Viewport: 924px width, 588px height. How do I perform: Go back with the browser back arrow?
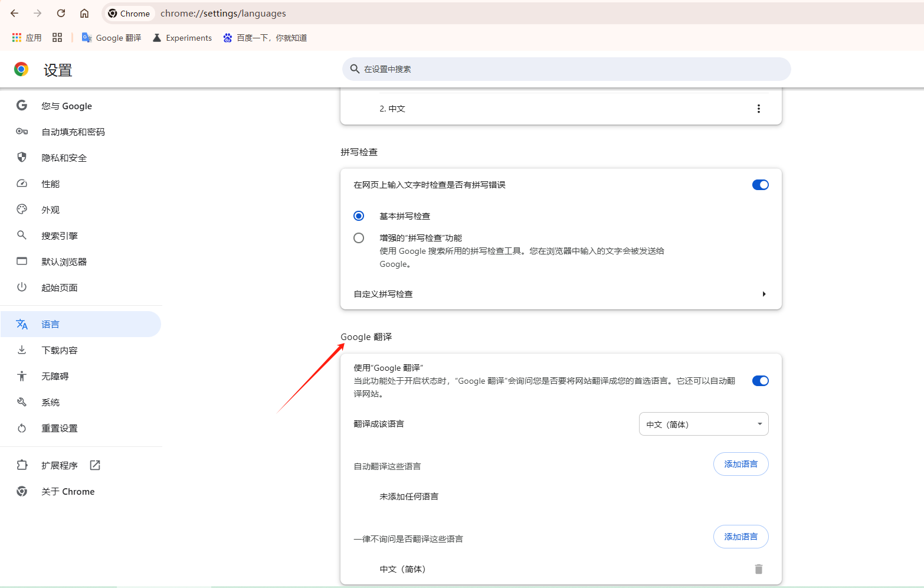click(x=15, y=13)
